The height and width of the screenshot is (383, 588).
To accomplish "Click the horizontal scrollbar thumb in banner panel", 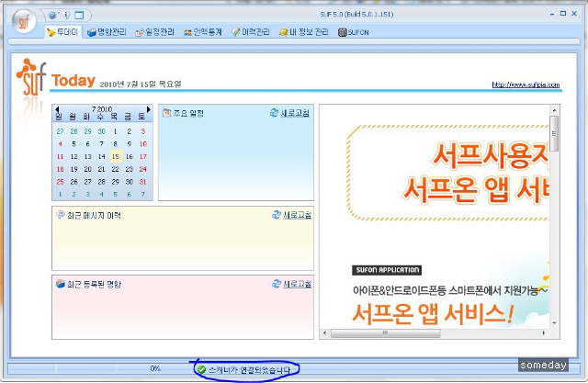I will (x=385, y=332).
